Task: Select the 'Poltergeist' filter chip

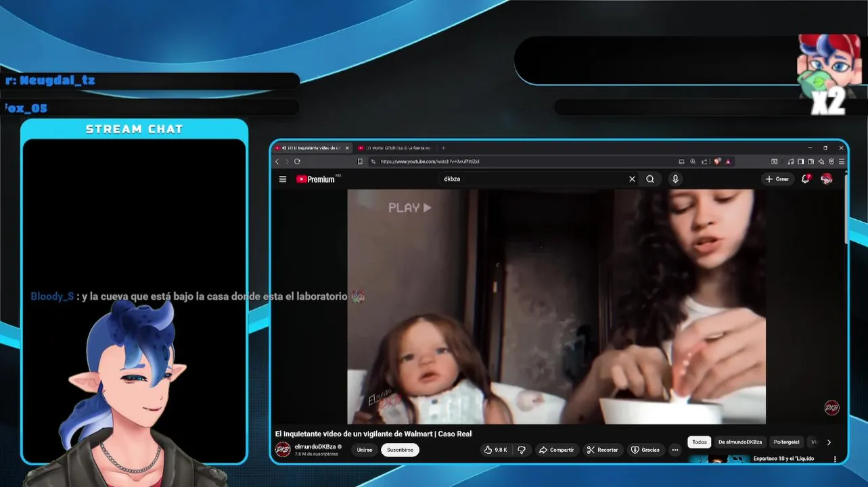Action: [x=787, y=442]
